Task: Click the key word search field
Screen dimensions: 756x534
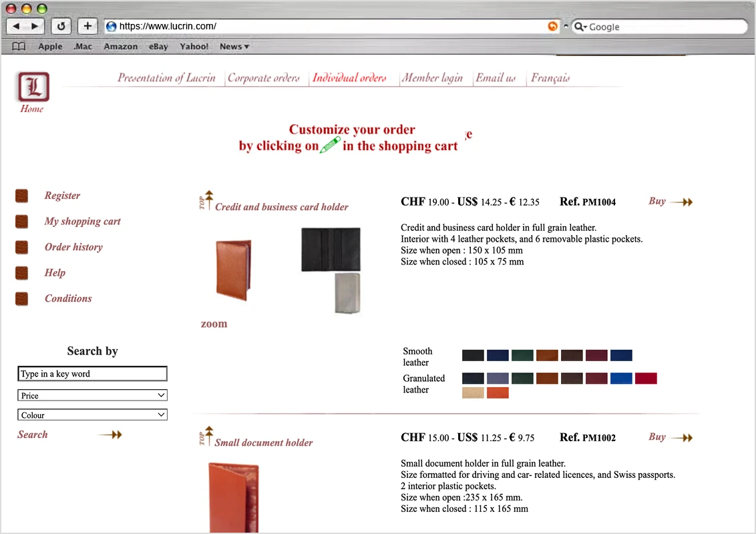Action: (x=93, y=374)
